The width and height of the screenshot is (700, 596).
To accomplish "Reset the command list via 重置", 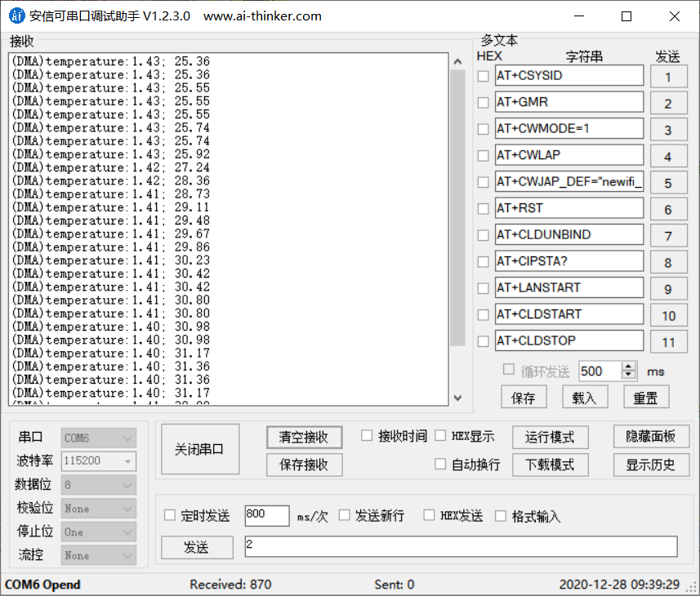I will point(646,398).
